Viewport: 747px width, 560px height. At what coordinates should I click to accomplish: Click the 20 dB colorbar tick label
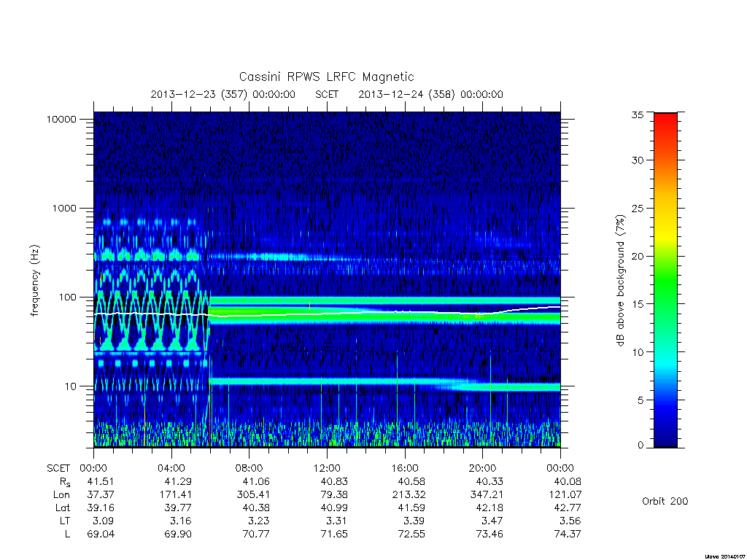[x=637, y=256]
